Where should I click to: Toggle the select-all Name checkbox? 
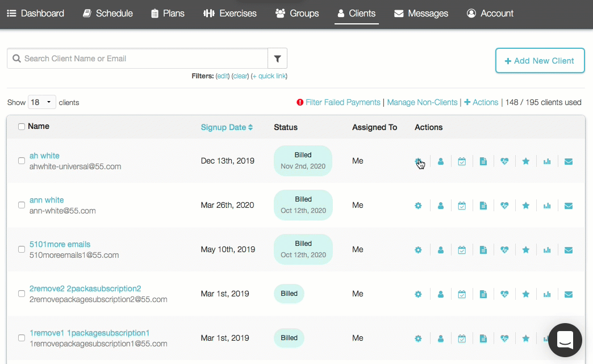[x=22, y=127]
